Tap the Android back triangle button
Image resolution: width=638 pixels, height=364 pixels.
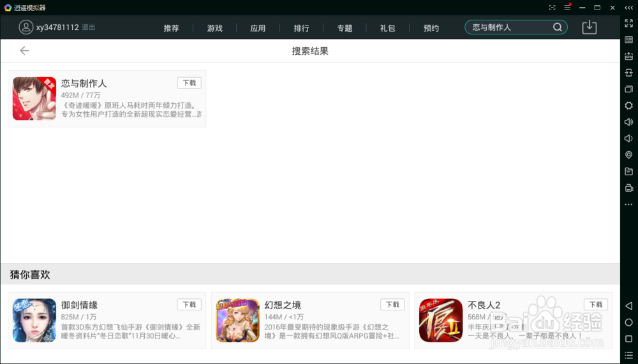pyautogui.click(x=628, y=306)
